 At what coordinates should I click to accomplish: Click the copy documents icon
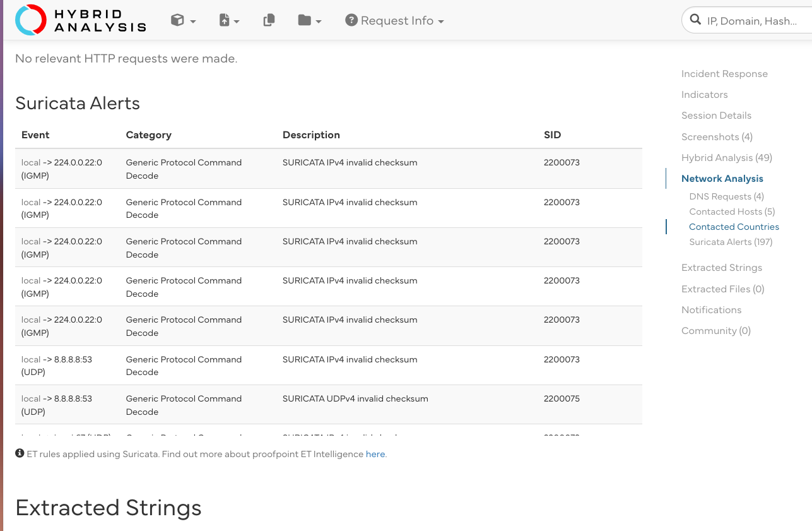pos(269,21)
